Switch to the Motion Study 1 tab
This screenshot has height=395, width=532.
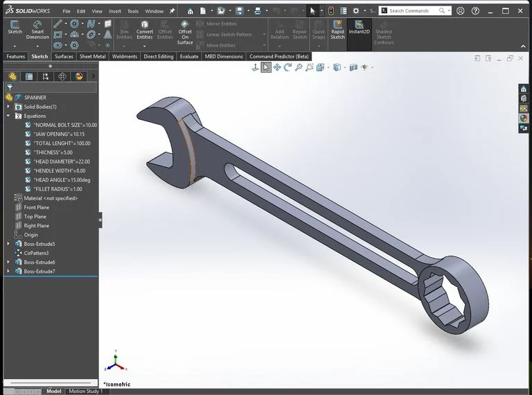pos(85,392)
